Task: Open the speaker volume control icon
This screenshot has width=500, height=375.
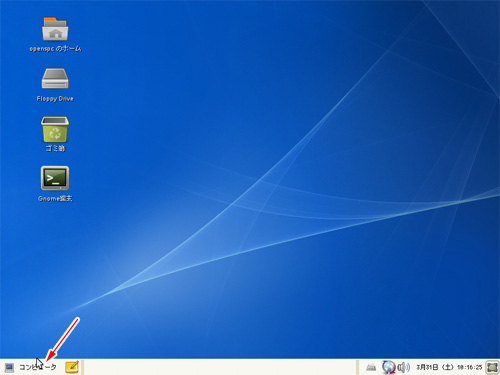Action: pyautogui.click(x=404, y=367)
